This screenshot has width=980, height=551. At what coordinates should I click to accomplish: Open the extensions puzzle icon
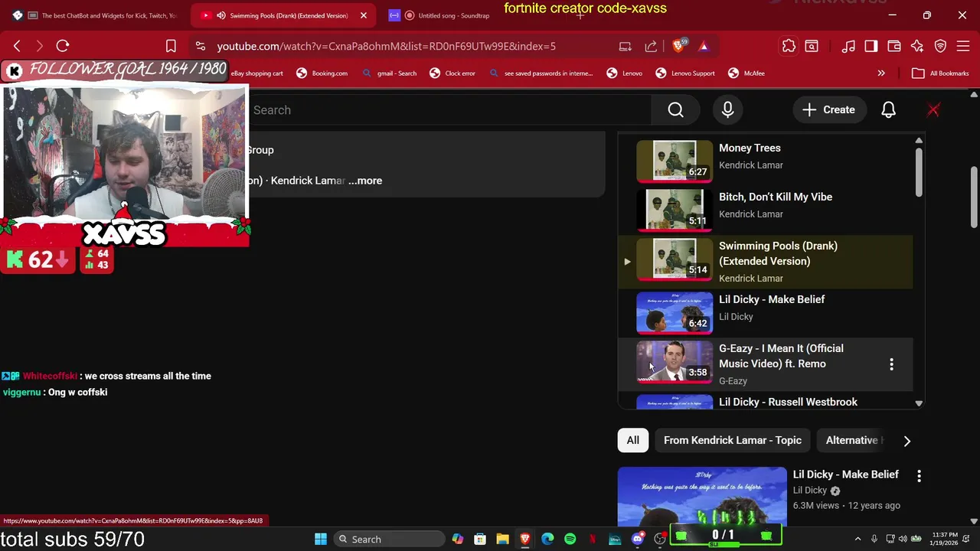coord(789,46)
